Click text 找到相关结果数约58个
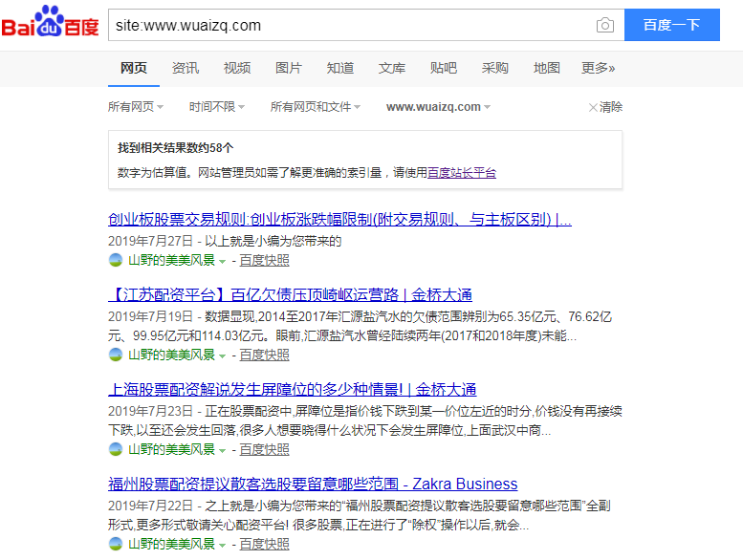The image size is (743, 560). [x=175, y=148]
